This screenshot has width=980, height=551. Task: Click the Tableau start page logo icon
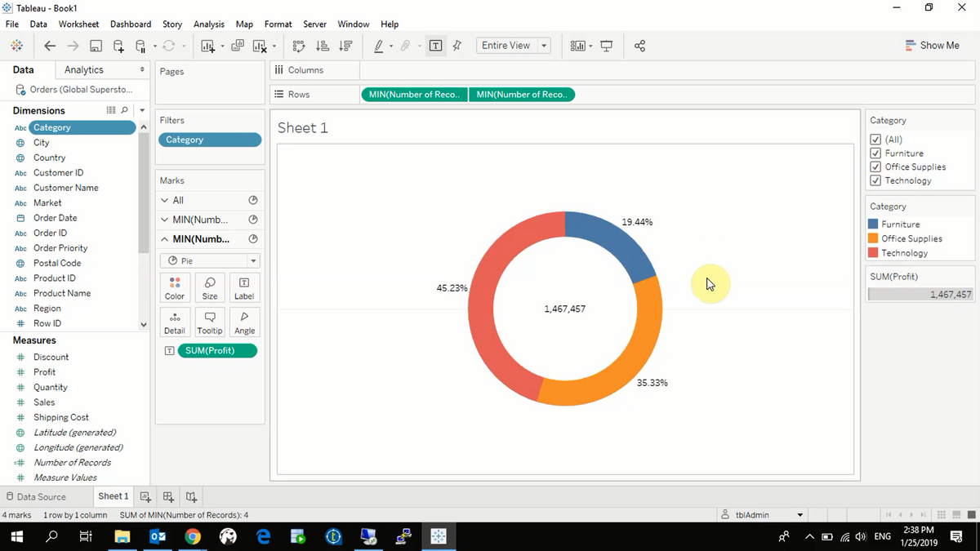[x=16, y=46]
